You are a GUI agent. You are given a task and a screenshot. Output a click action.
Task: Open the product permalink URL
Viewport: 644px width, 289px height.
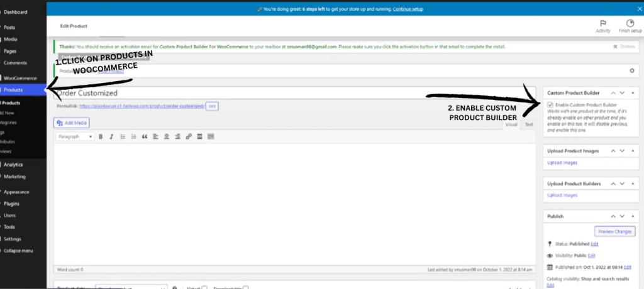point(142,106)
